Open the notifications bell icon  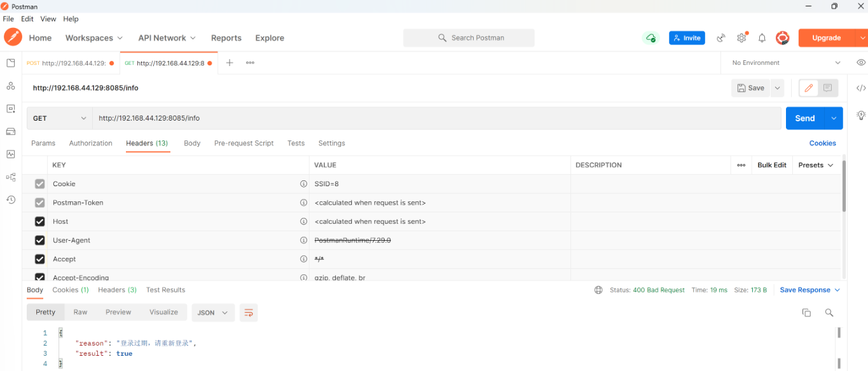coord(762,38)
